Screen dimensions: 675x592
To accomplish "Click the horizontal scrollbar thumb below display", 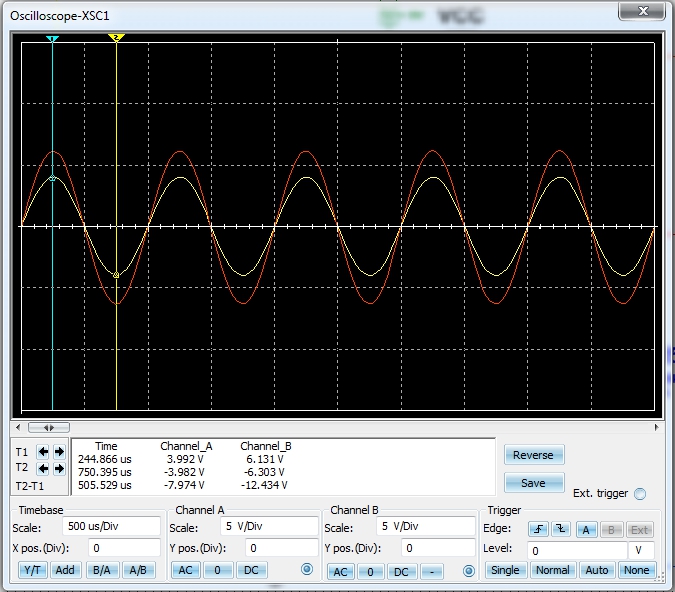I will point(48,427).
